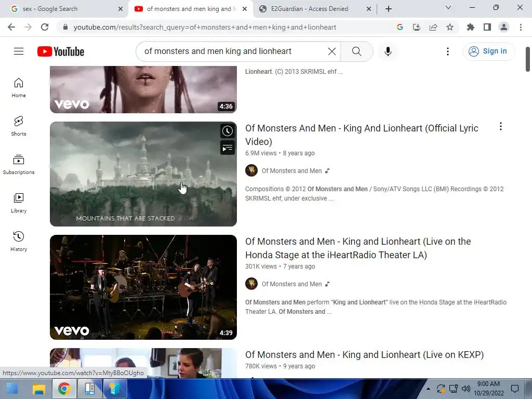Open Chrome three-dot menu
This screenshot has width=532, height=399.
[521, 27]
